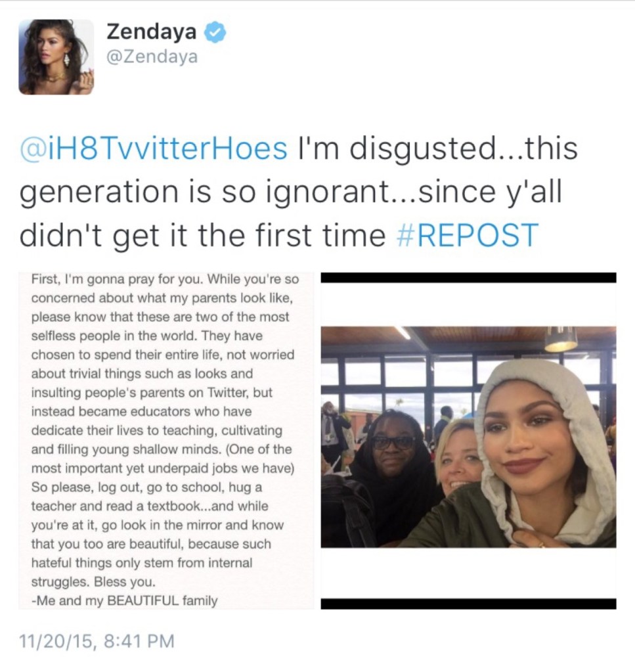Open the Zendaya display name profile link
This screenshot has height=672, width=635.
point(152,32)
